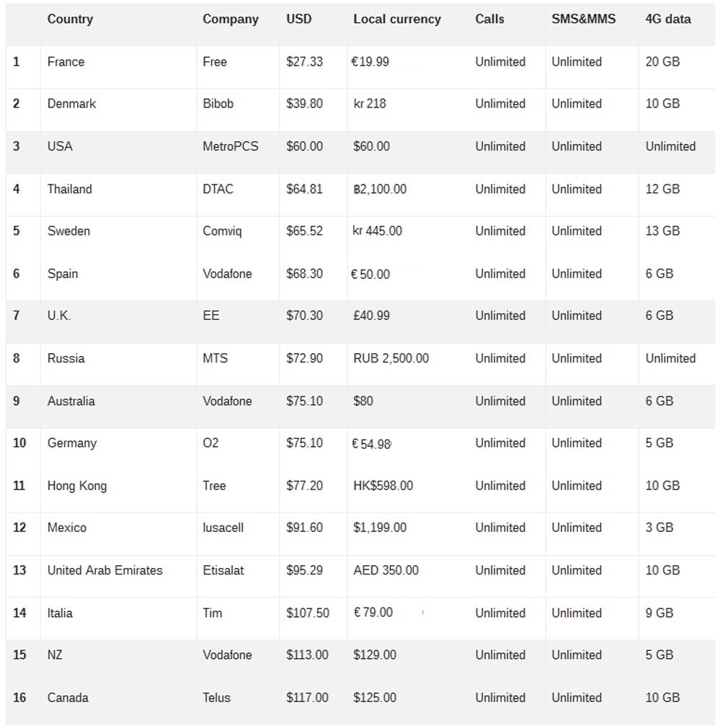
Task: Click the Local currency column header
Action: (397, 19)
